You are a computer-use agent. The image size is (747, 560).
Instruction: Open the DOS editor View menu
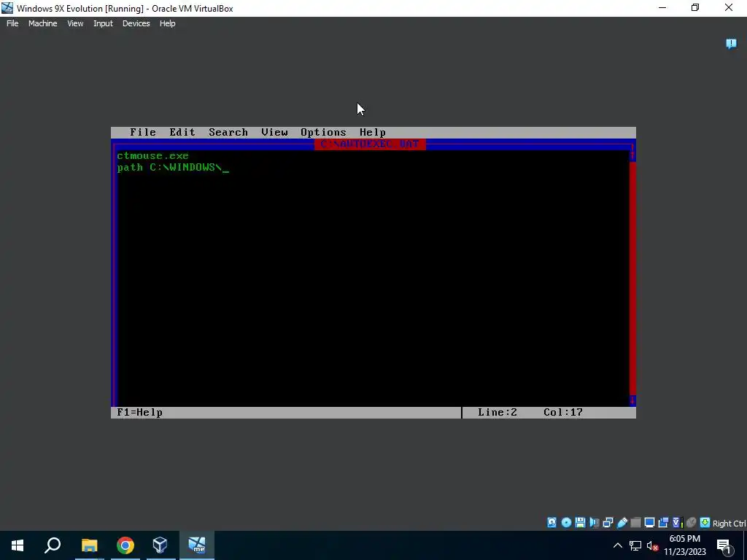coord(274,133)
